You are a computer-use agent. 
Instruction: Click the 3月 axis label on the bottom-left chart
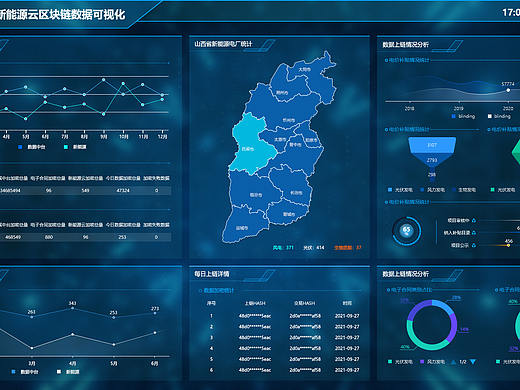[x=32, y=363]
